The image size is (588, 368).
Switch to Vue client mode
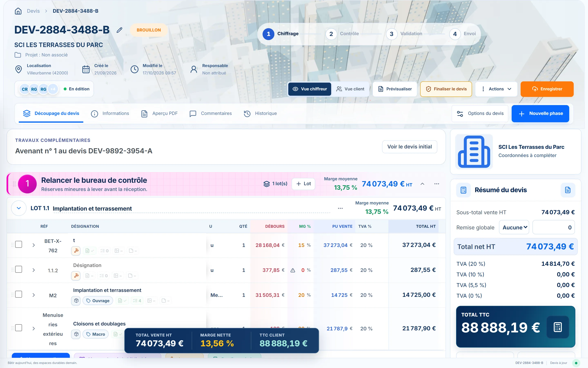[350, 89]
